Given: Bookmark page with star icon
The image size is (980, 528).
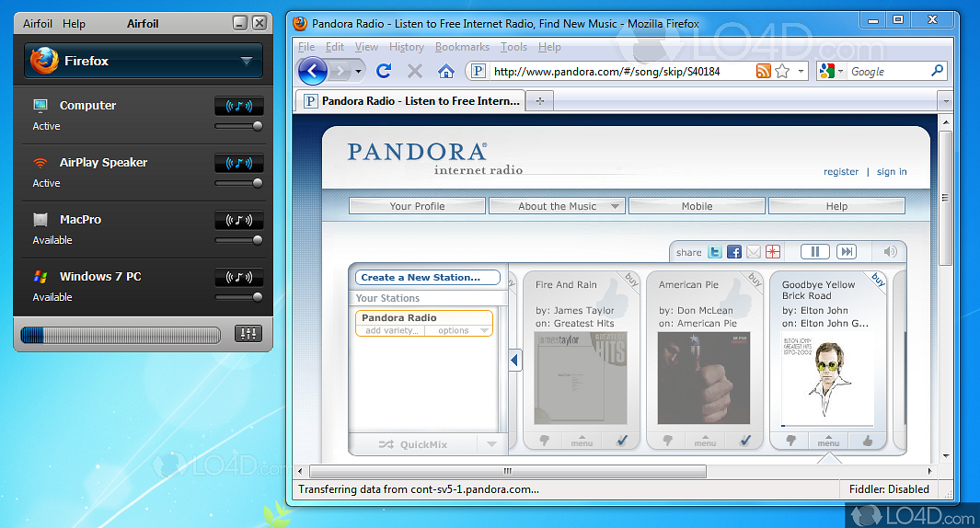Looking at the screenshot, I should [782, 71].
